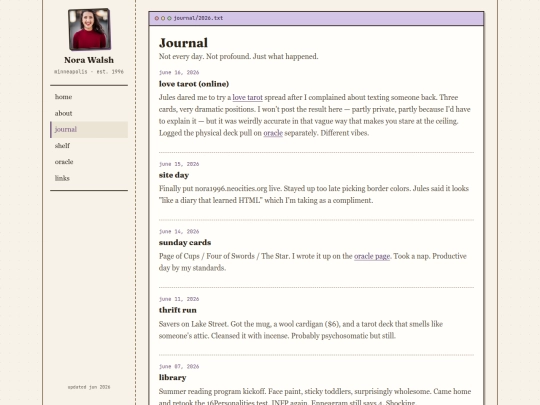Viewport: 540px width, 405px height.
Task: Select the journal nav item
Action: click(89, 129)
